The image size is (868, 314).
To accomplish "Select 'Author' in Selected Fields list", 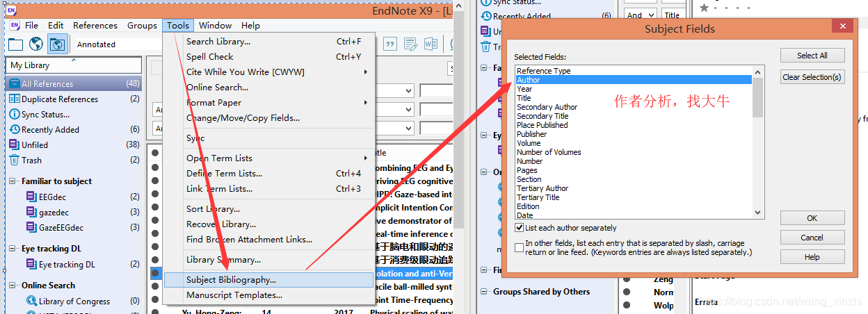I will click(634, 80).
